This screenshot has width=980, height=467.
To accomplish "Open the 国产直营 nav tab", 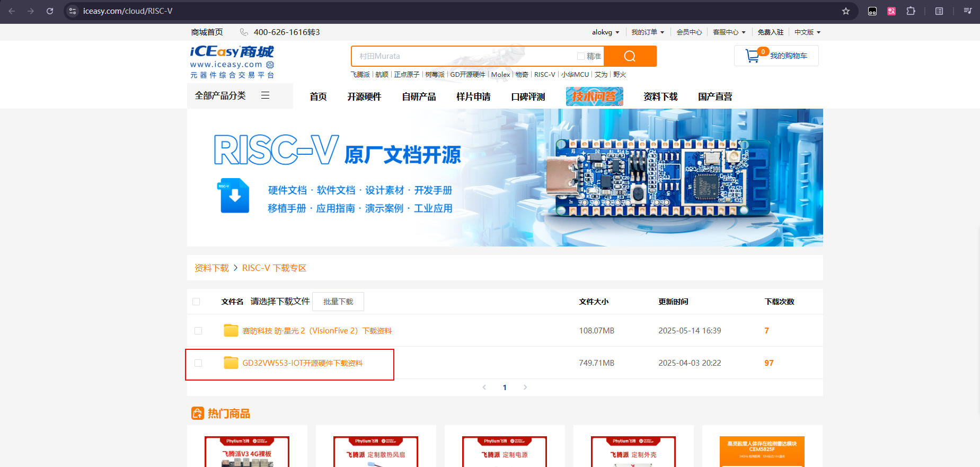I will [715, 96].
